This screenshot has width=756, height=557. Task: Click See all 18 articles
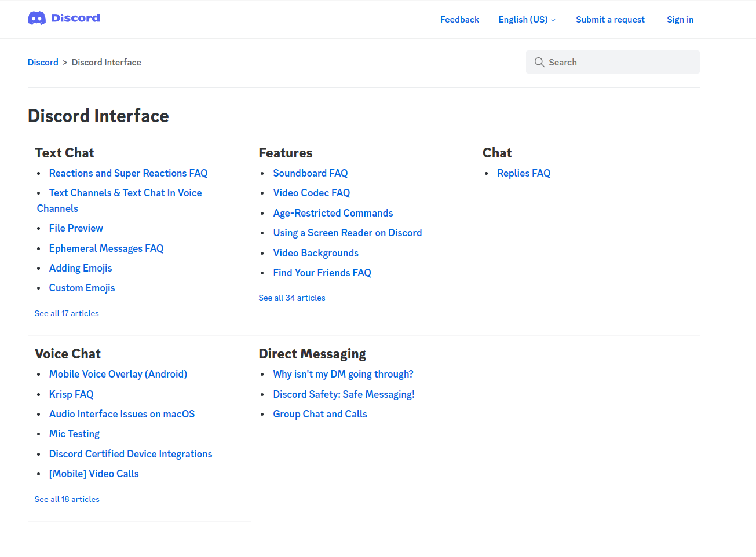67,499
